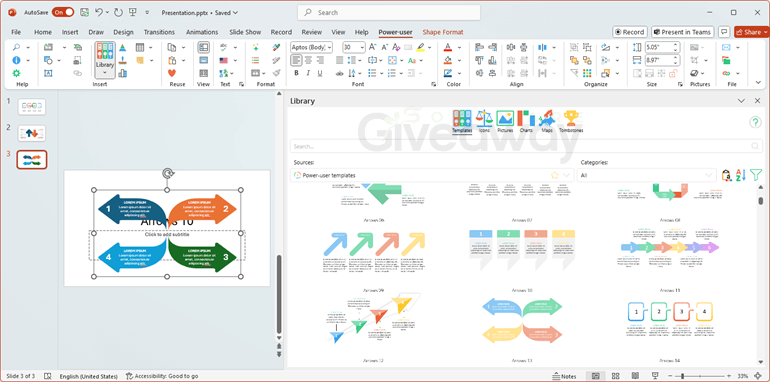The height and width of the screenshot is (382, 770).
Task: Click Present in Teams button
Action: click(683, 32)
